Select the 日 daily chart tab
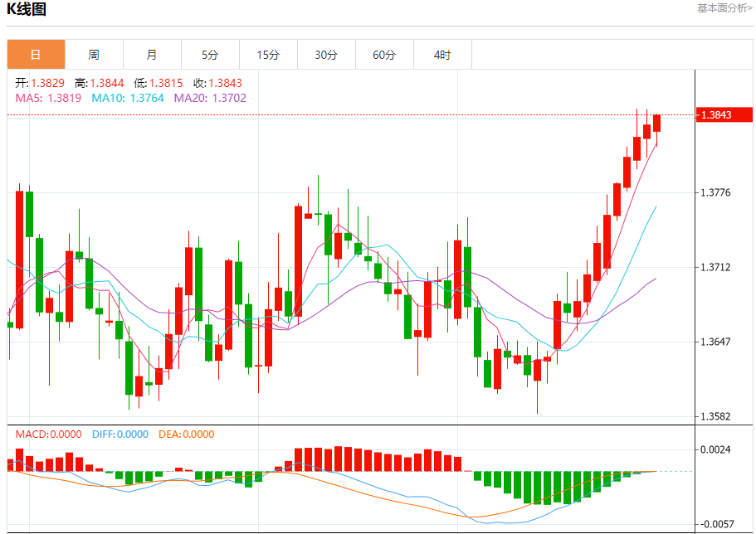The width and height of the screenshot is (756, 534). coord(37,55)
